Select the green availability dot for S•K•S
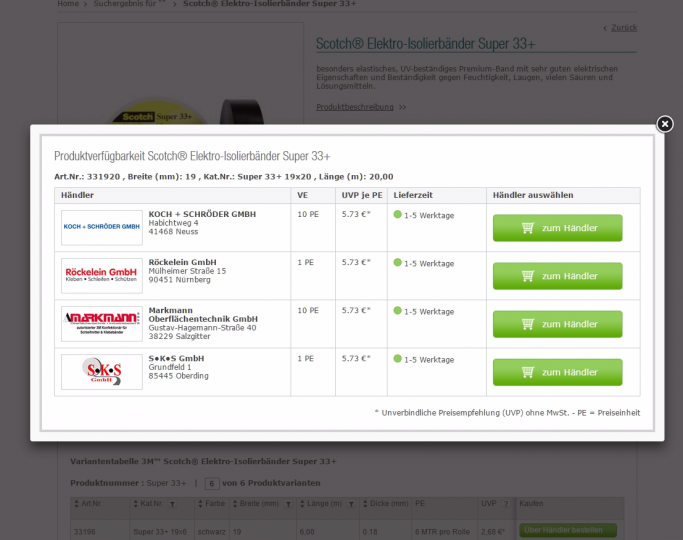The height and width of the screenshot is (540, 683). click(x=397, y=358)
